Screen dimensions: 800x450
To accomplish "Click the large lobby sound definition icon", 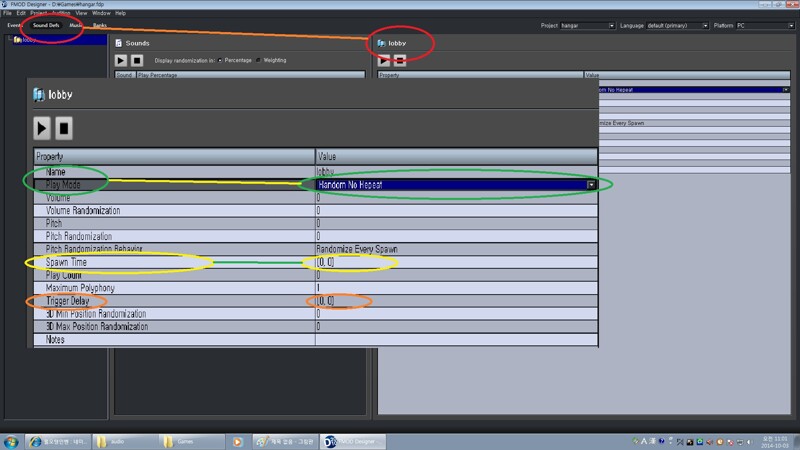I will click(39, 94).
